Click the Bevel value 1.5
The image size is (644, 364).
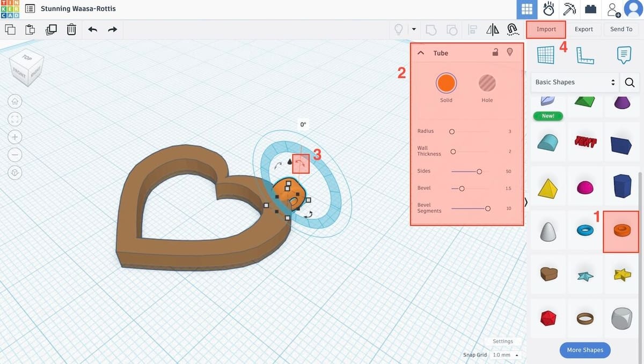[x=508, y=189]
